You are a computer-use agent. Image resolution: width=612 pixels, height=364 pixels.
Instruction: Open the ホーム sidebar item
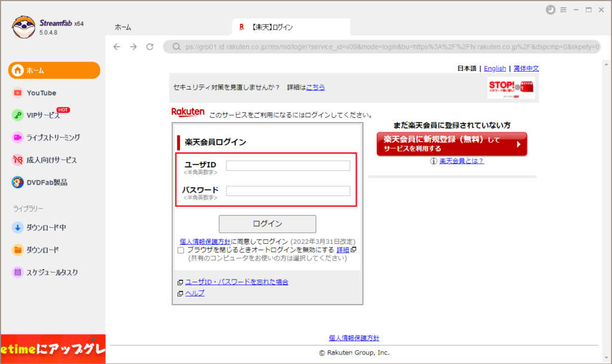coord(54,70)
